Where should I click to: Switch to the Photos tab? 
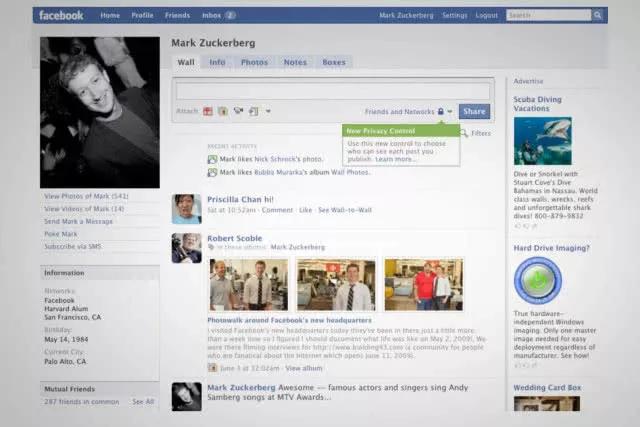254,62
